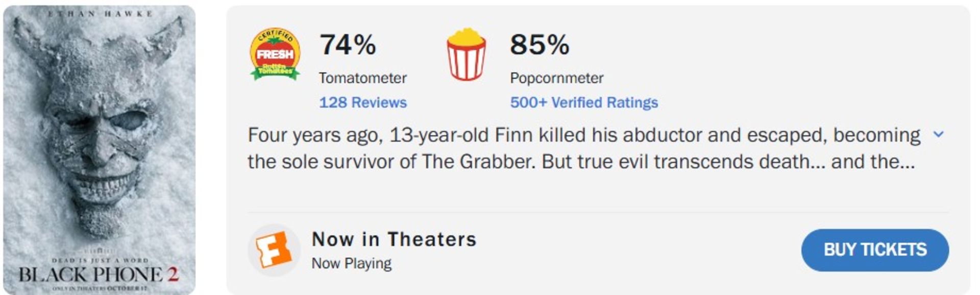Select the Tomatometer label

[x=363, y=78]
